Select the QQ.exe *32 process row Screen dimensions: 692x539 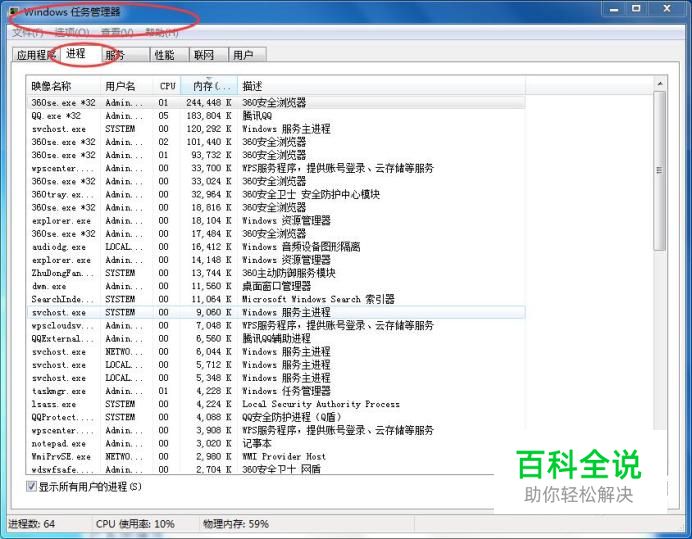276,116
